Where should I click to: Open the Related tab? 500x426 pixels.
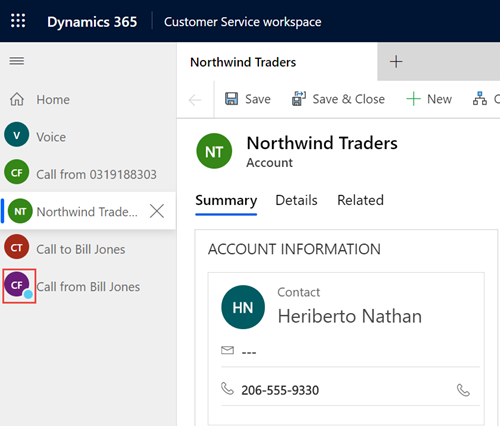360,200
